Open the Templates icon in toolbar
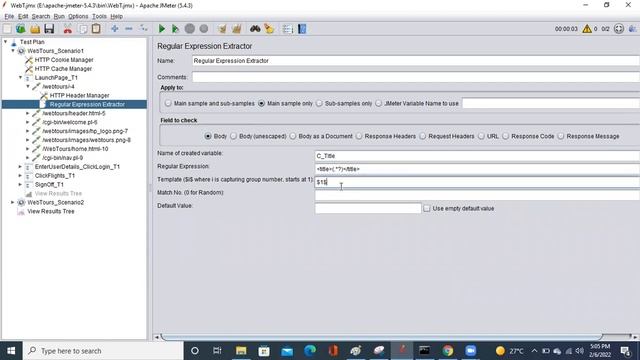Viewport: 640px width, 360px height. coord(20,29)
